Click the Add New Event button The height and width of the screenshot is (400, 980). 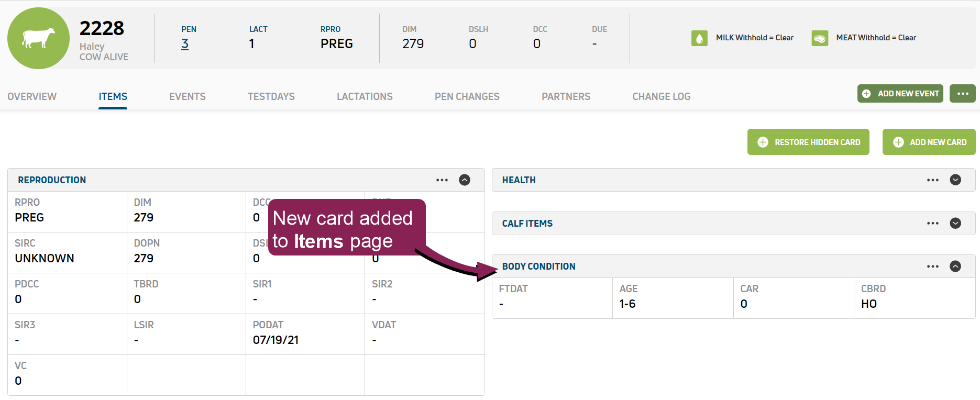(x=900, y=94)
